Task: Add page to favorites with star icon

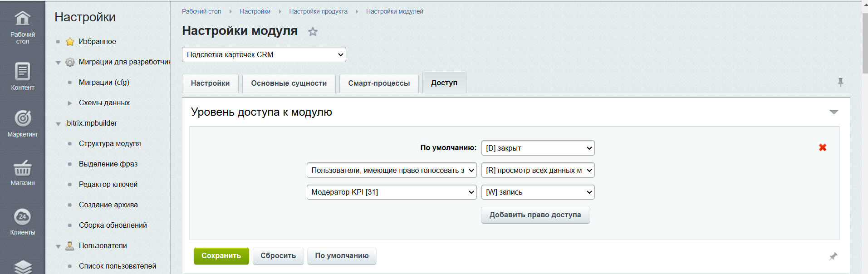Action: click(x=313, y=32)
